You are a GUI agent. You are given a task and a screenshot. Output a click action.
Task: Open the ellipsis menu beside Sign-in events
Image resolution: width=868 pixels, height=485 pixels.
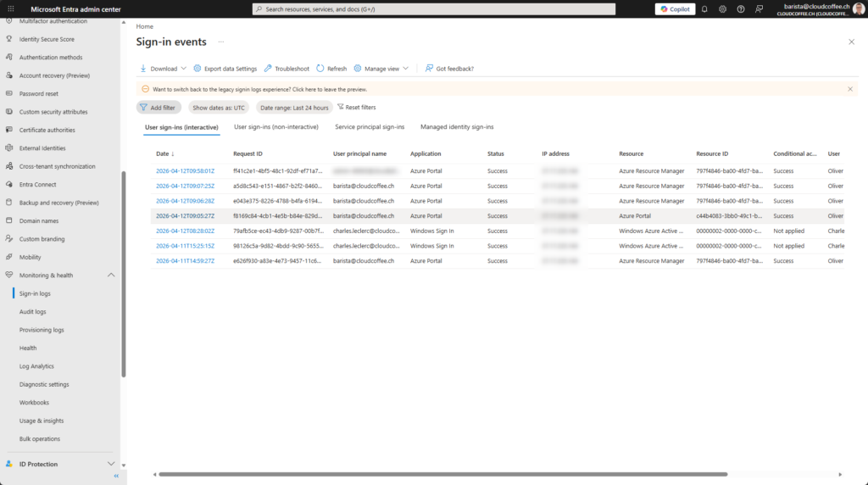click(x=221, y=42)
